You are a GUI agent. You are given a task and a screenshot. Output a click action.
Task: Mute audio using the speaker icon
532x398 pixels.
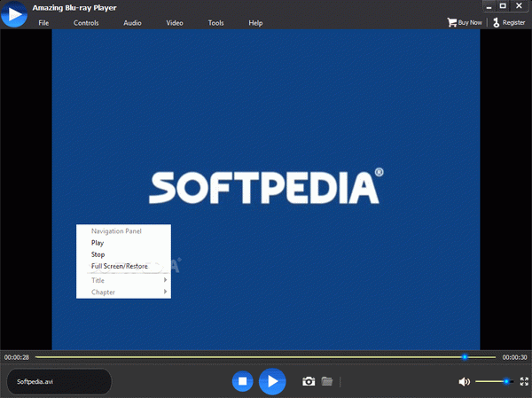[x=464, y=382]
